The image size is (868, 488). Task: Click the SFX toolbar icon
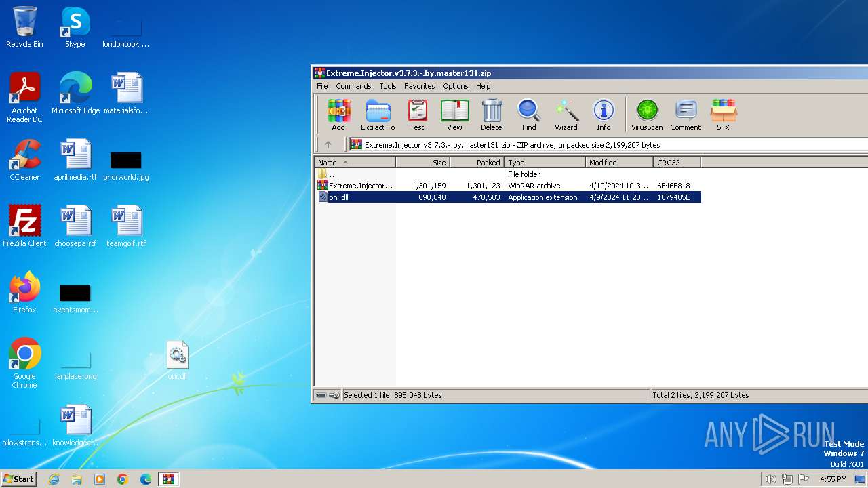pyautogui.click(x=724, y=115)
